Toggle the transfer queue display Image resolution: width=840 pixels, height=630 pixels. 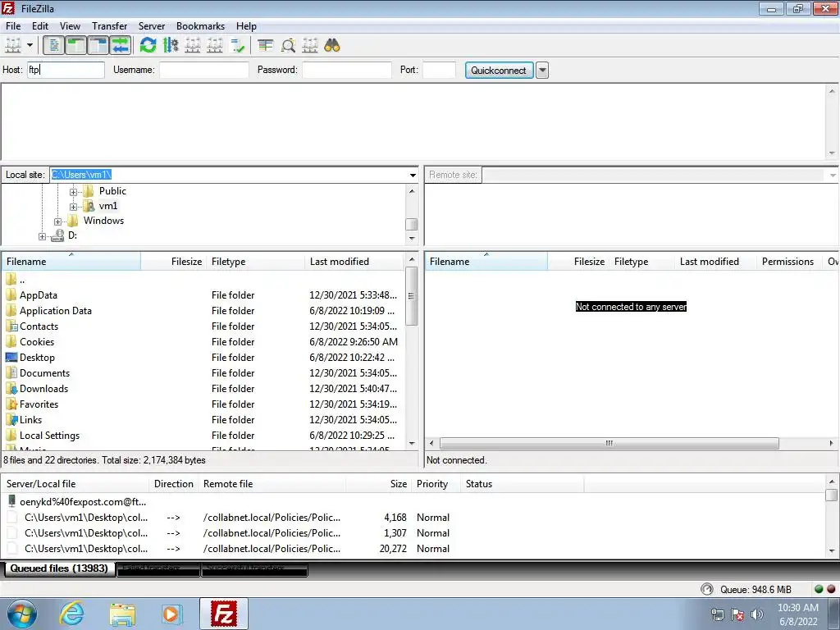pos(121,46)
